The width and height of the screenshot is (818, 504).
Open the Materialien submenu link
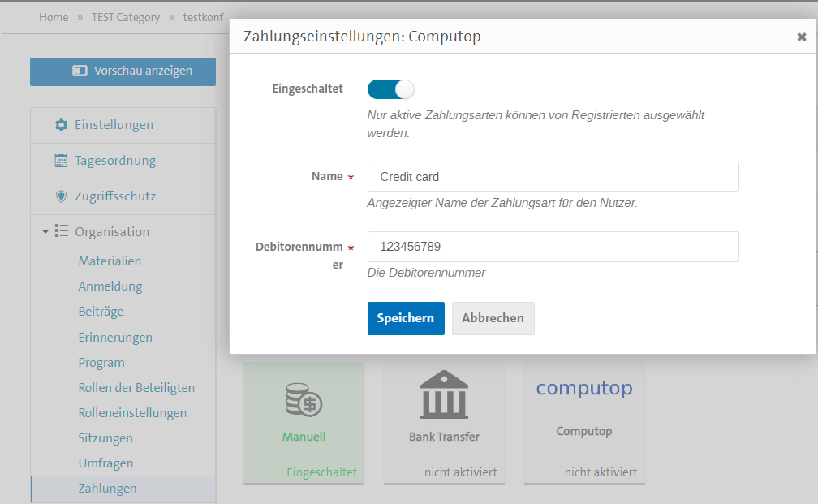110,261
